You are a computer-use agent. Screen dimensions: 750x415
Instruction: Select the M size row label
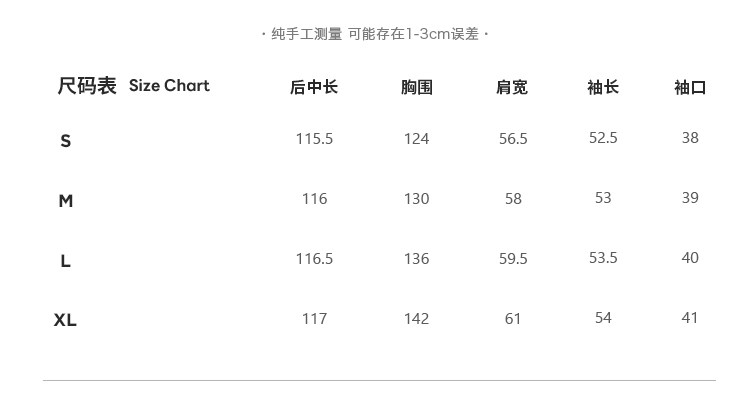pyautogui.click(x=66, y=201)
